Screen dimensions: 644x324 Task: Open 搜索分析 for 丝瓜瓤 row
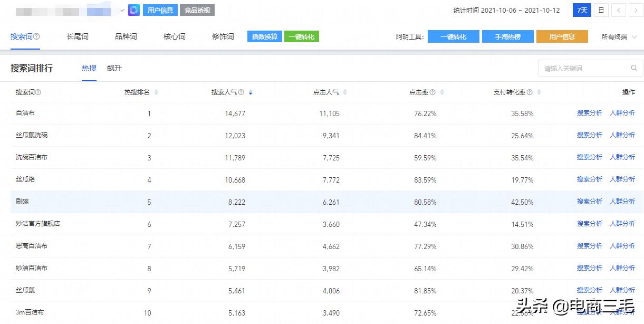(x=590, y=290)
